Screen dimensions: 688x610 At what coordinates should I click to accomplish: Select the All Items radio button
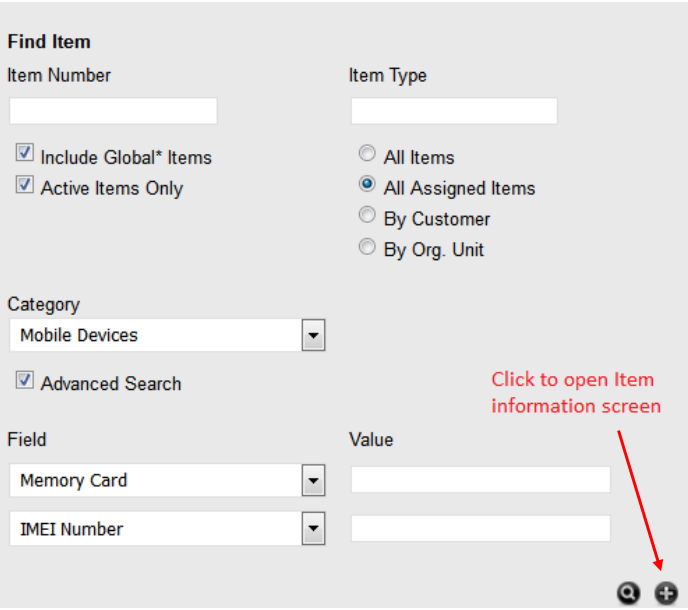[x=367, y=155]
